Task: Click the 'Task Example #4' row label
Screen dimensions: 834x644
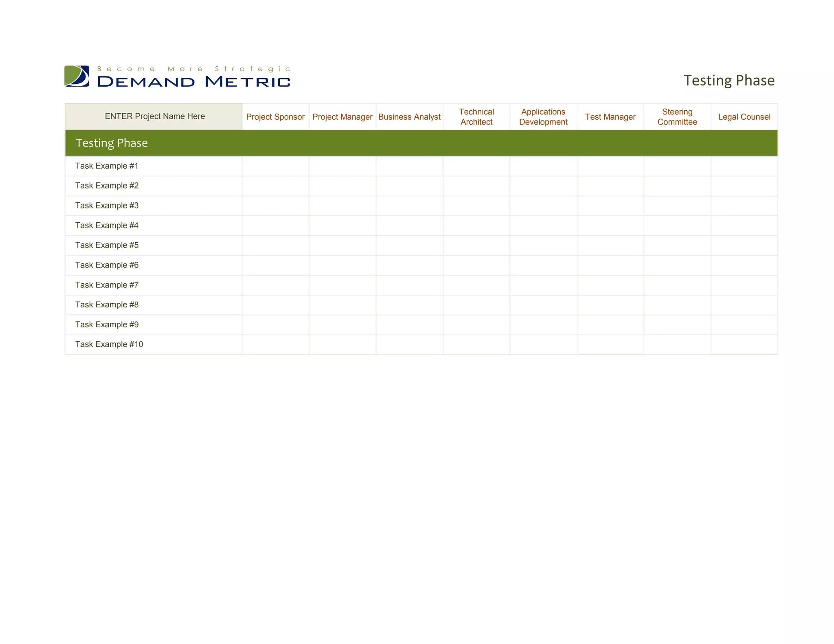Action: pyautogui.click(x=107, y=226)
